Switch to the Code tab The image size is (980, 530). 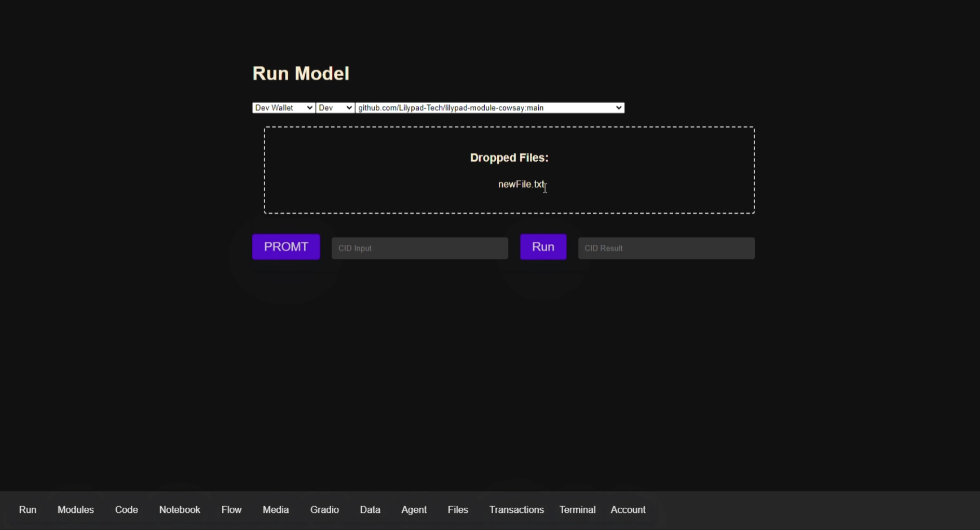tap(127, 510)
